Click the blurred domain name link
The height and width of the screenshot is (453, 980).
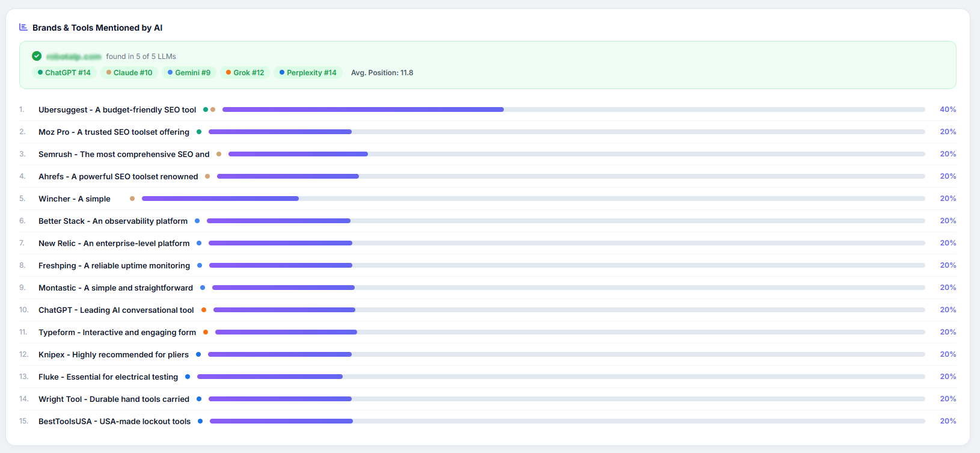74,57
